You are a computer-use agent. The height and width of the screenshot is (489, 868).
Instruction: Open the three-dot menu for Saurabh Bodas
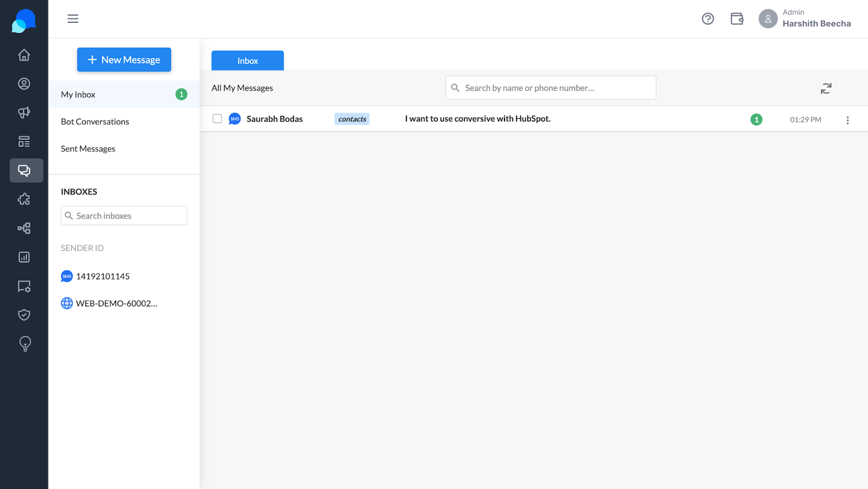coord(847,120)
